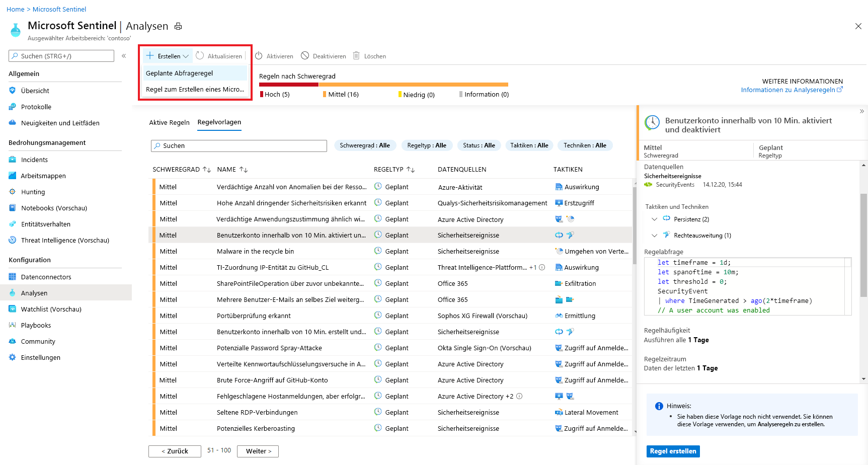Focus the sidebar Suchen (STRG+/) field
868x465 pixels.
click(x=61, y=56)
